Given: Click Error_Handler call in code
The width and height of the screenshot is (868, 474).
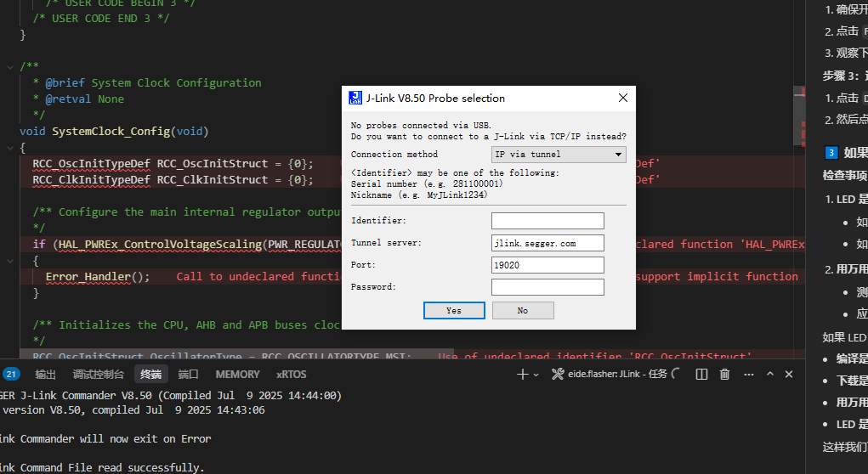Looking at the screenshot, I should tap(88, 277).
